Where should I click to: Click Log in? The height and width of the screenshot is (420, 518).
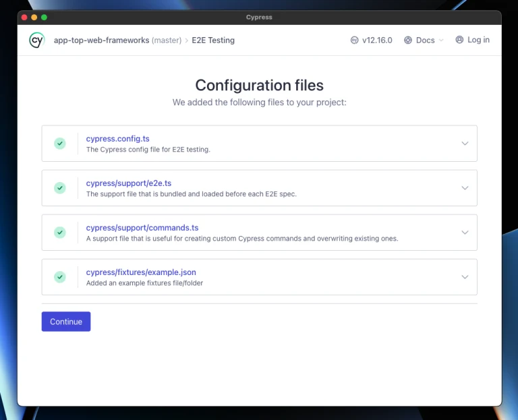(478, 40)
